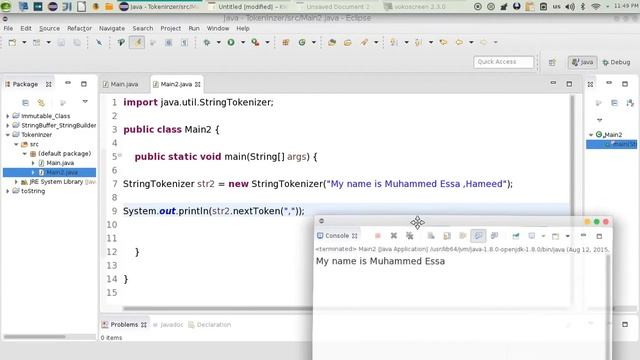640x360 pixels.
Task: Expand Main2 class in Outline view
Action: [591, 135]
